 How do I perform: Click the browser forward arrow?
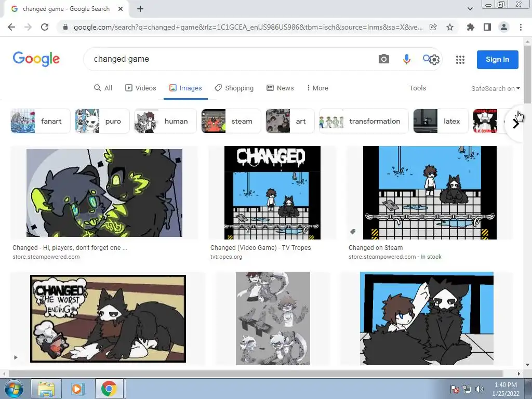tap(28, 27)
